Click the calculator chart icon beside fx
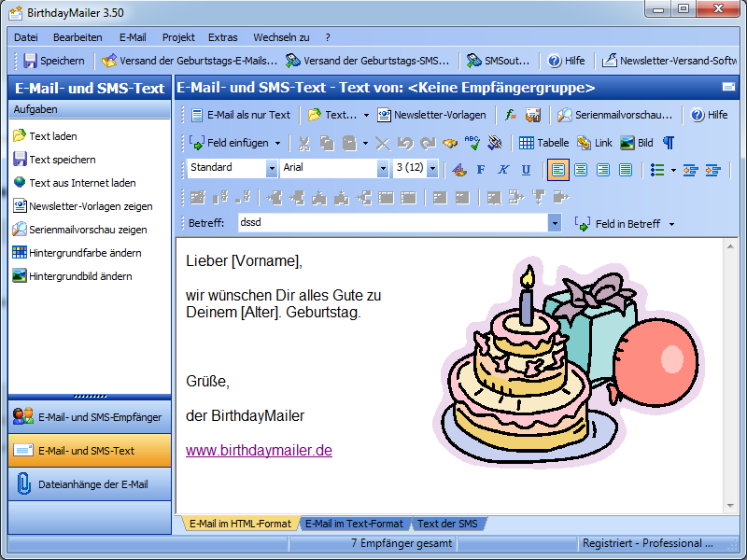 [x=533, y=115]
